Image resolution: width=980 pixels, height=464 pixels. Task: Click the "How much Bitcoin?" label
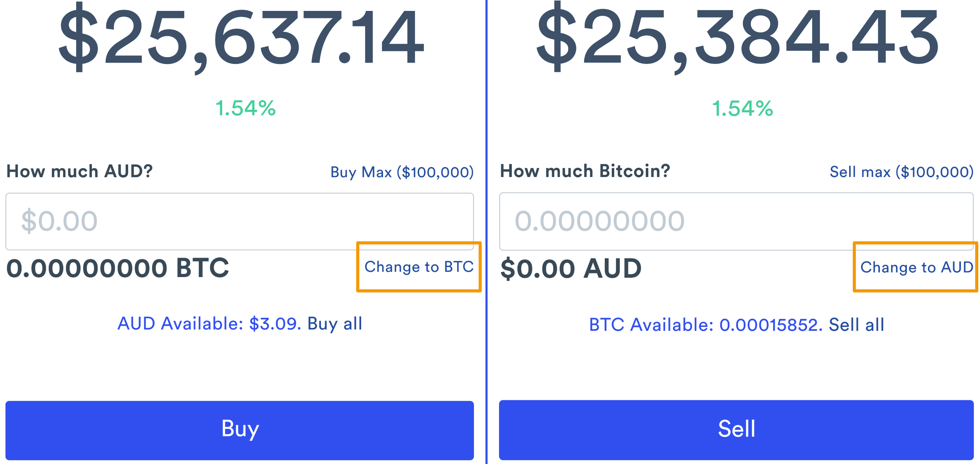[585, 171]
